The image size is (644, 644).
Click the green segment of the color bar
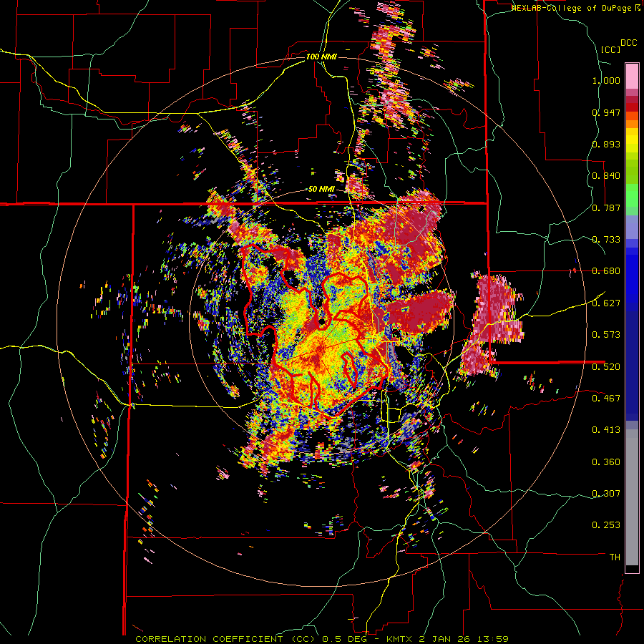632,195
